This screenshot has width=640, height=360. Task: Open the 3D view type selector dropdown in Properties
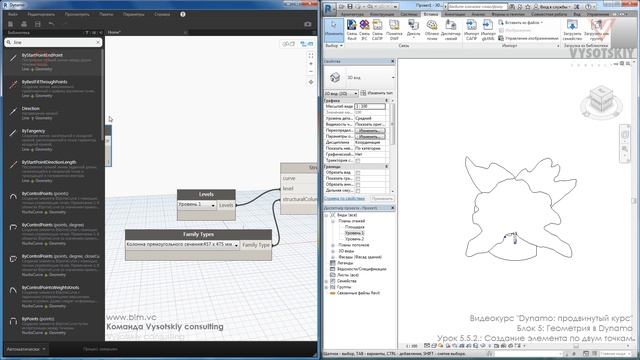(393, 78)
